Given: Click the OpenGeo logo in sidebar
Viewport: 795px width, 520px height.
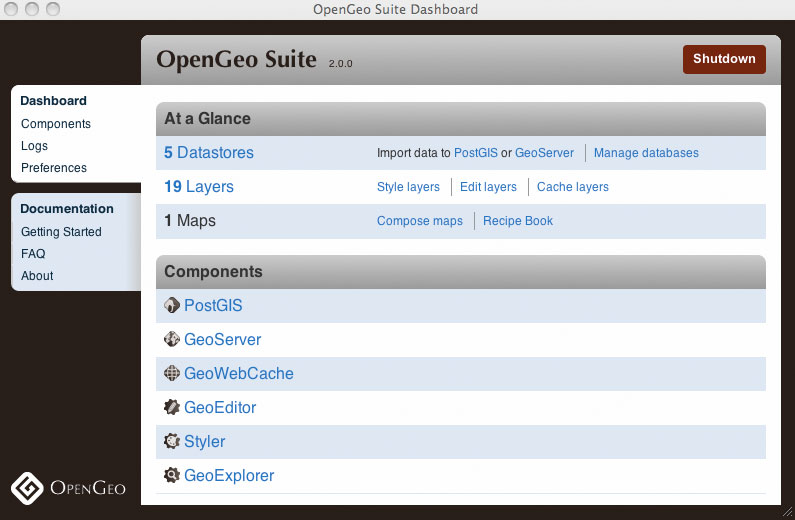Looking at the screenshot, I should pyautogui.click(x=68, y=488).
